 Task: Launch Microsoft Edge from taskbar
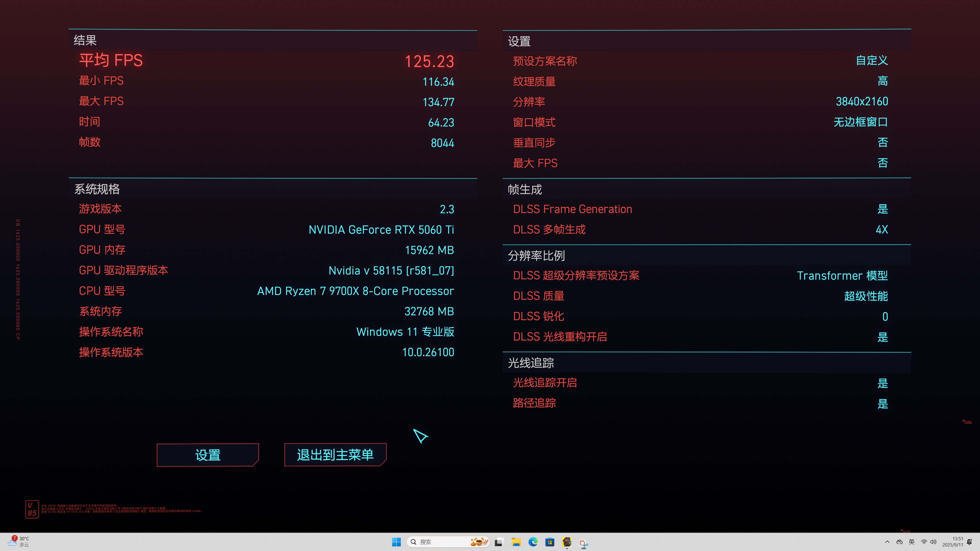click(533, 542)
